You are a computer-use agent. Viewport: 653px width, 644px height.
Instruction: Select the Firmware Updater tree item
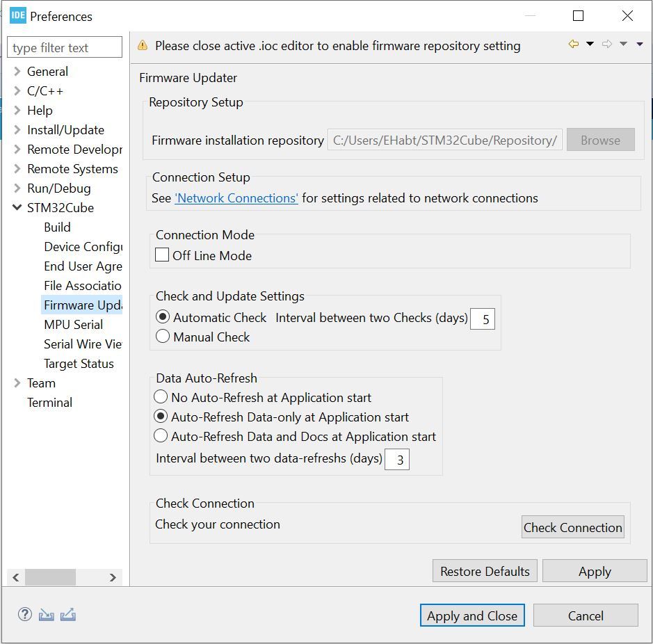click(x=81, y=305)
